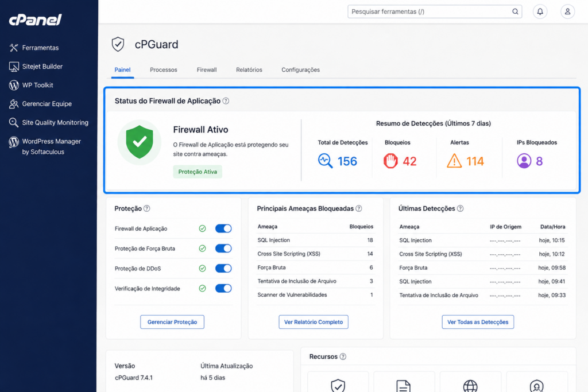Click the cPGuard shield header icon

pyautogui.click(x=118, y=44)
